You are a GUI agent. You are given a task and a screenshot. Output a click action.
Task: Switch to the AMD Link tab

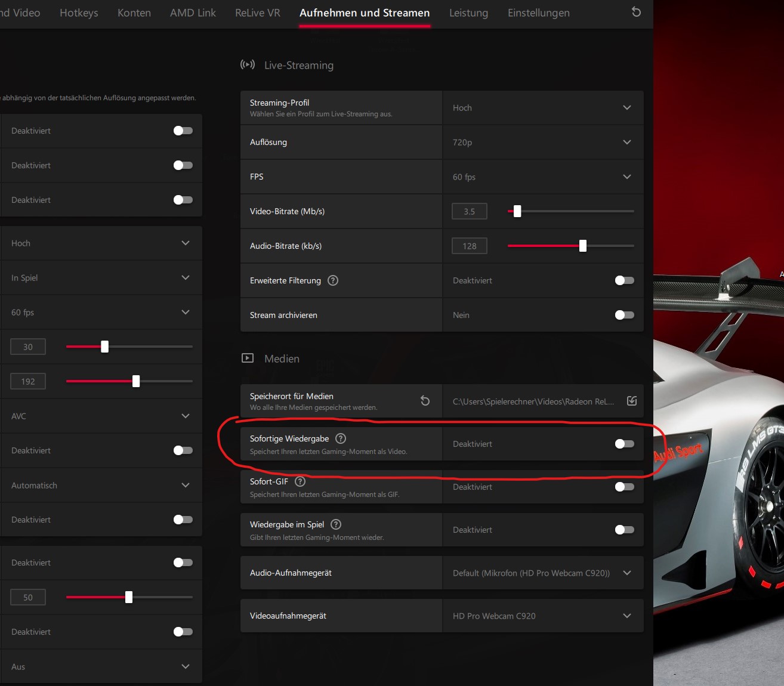pyautogui.click(x=193, y=13)
